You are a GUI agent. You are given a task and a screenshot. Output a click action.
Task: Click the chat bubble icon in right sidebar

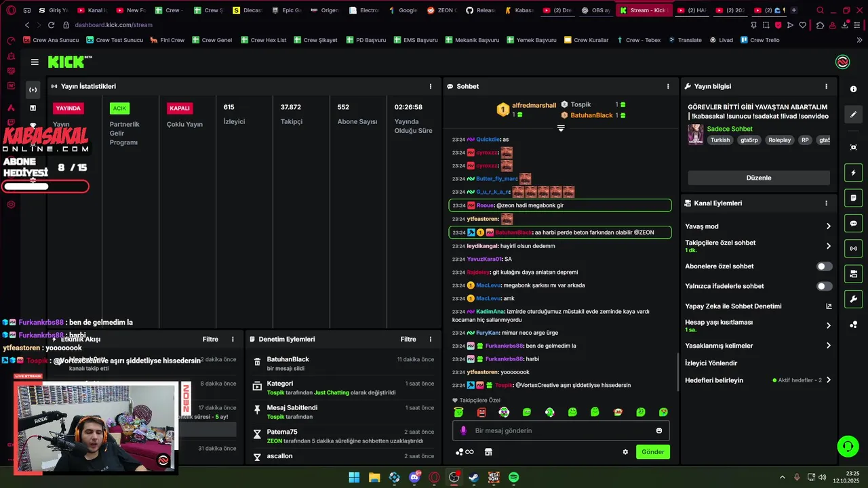pos(853,223)
